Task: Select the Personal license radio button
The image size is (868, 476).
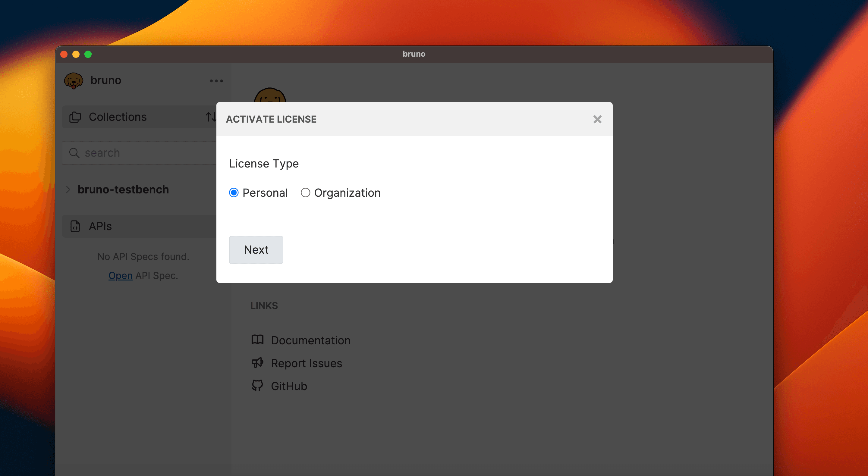Action: coord(234,193)
